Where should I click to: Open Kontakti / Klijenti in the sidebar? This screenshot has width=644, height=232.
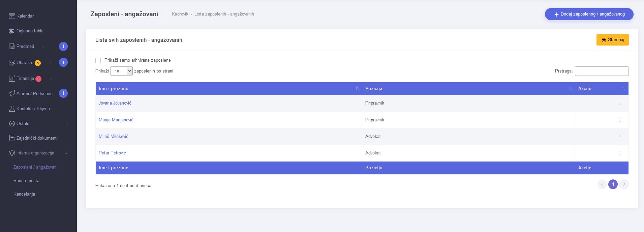click(x=33, y=109)
